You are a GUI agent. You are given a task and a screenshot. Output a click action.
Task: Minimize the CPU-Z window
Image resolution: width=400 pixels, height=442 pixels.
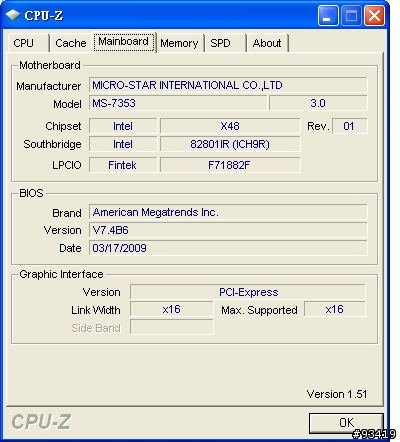[328, 15]
